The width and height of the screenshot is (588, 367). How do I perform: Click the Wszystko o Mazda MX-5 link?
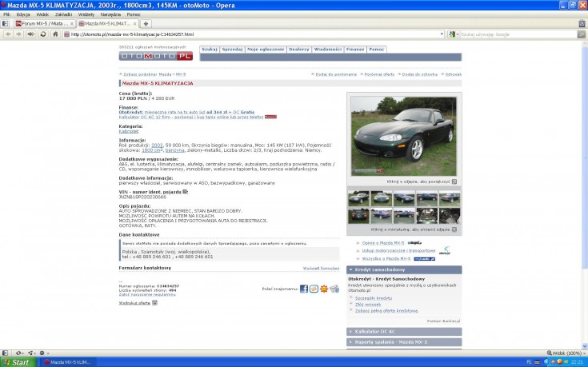[386, 259]
